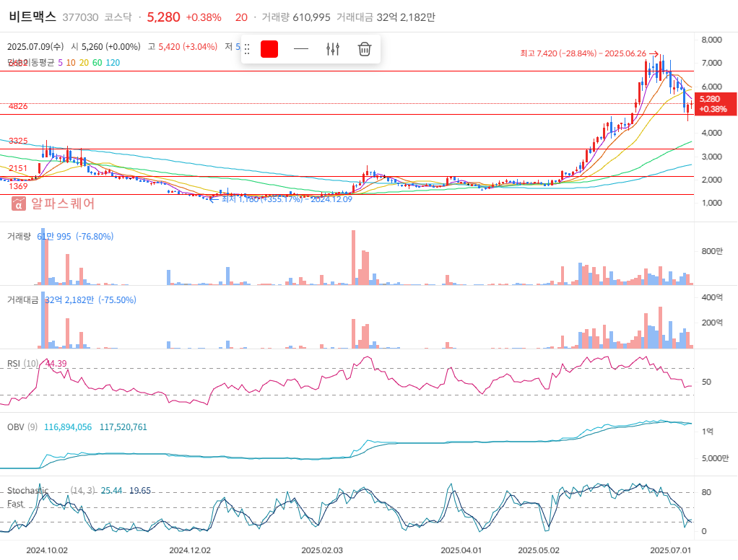Select the 10-day moving average label

[x=71, y=63]
